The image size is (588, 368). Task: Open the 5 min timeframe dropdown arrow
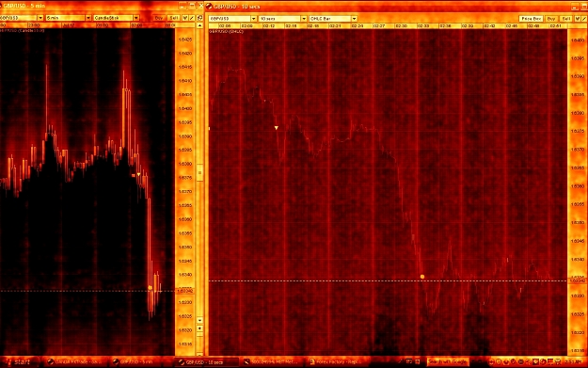[x=88, y=18]
